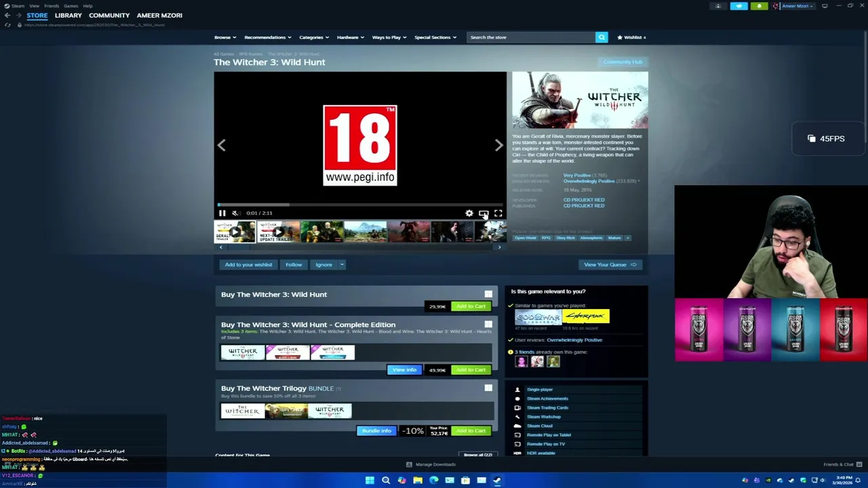Viewport: 868px width, 488px height.
Task: Open the God of War similar game tile
Action: click(x=538, y=317)
